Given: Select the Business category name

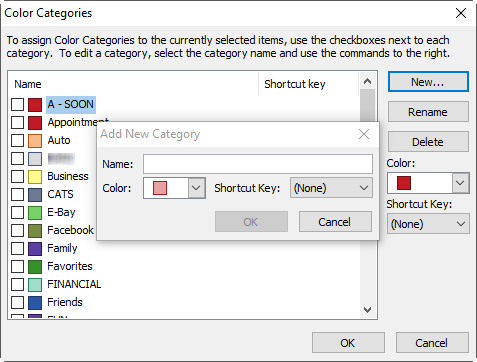Looking at the screenshot, I should coord(68,176).
